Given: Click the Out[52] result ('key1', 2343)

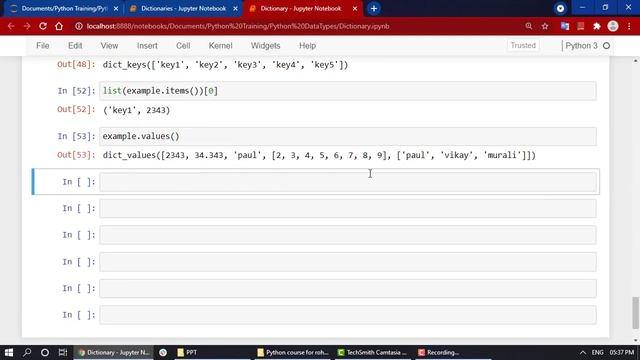Looking at the screenshot, I should coord(136,110).
